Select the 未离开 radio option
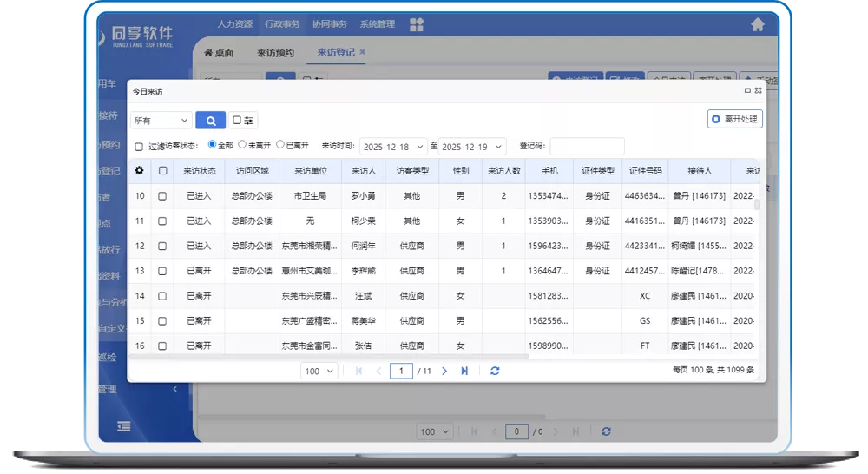The image size is (868, 474). coord(242,144)
